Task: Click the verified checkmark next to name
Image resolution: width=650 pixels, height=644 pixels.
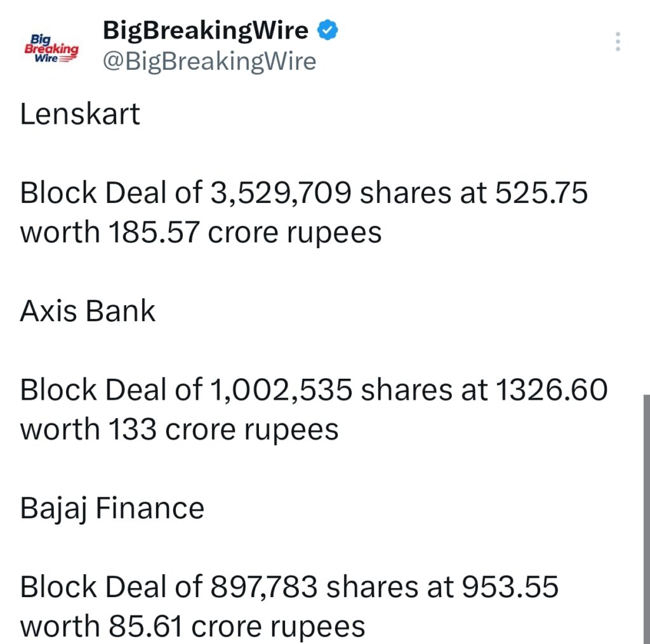Action: click(x=327, y=29)
